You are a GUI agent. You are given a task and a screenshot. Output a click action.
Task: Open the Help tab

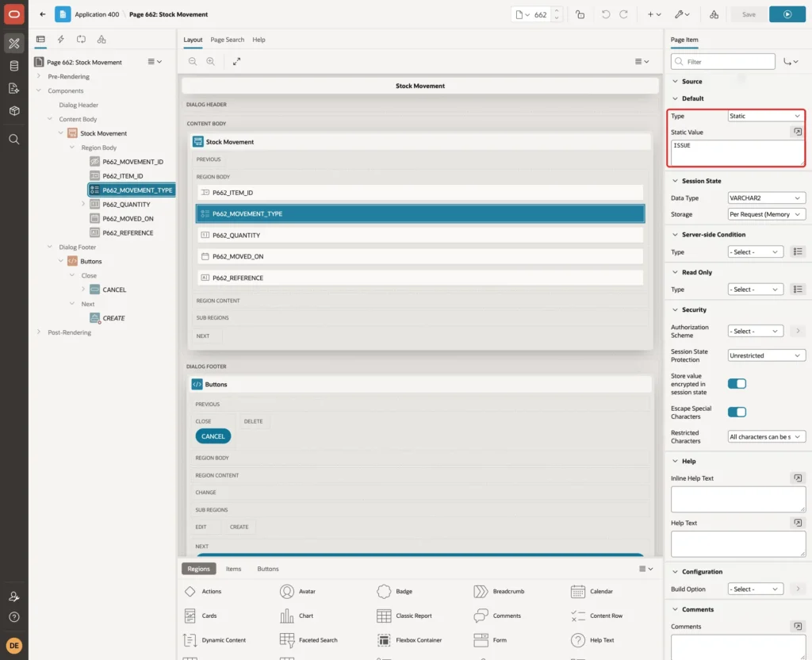259,40
